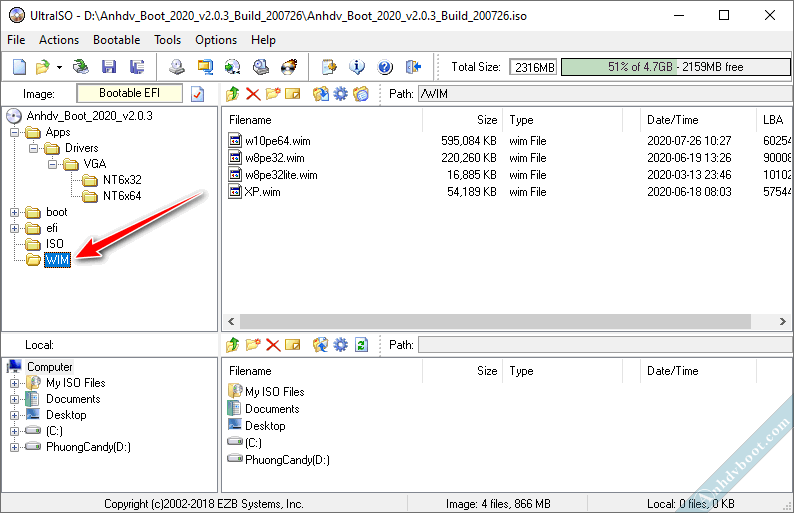Expand the boot folder tree node
Viewport: 794px width, 513px height.
pos(15,213)
